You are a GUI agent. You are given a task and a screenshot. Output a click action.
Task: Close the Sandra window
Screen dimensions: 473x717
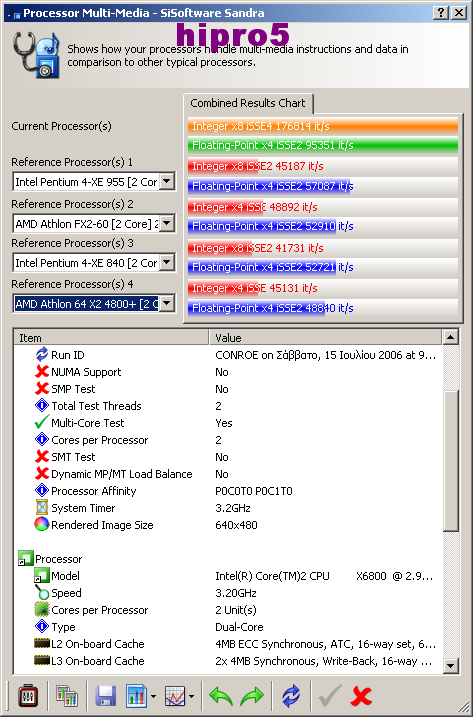pyautogui.click(x=458, y=12)
